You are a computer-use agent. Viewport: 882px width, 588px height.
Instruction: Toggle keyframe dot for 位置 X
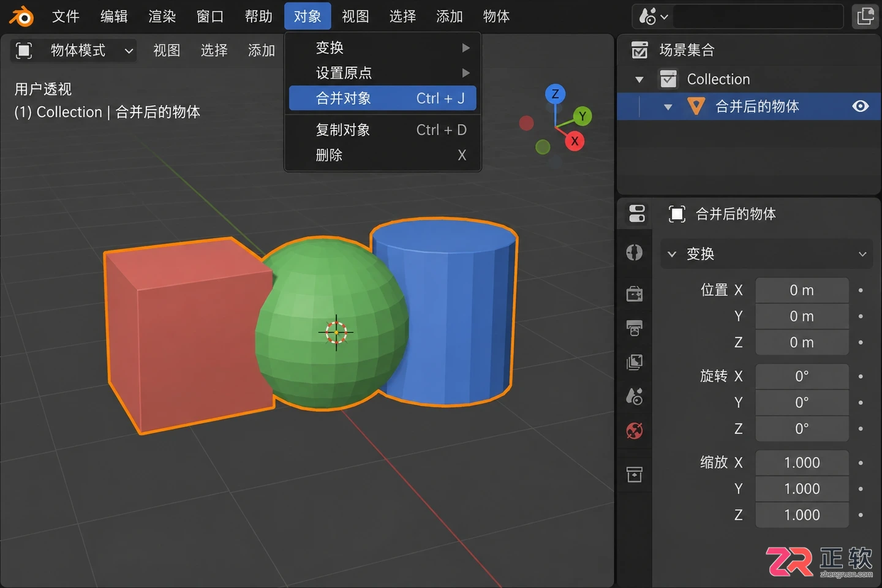point(861,290)
